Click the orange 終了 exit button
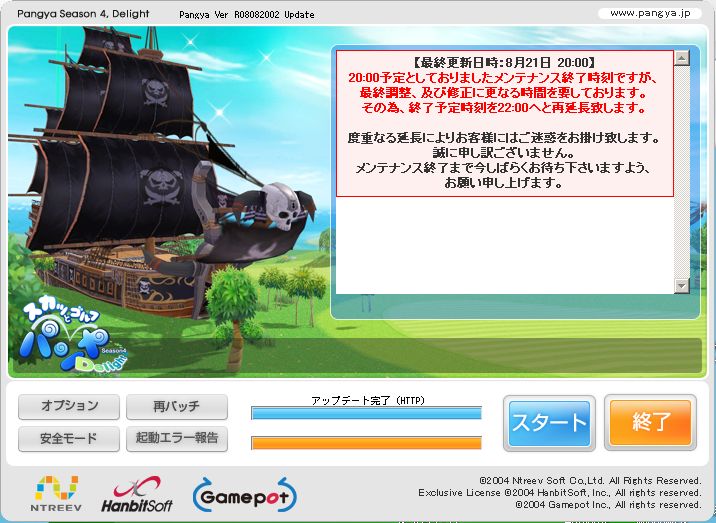The image size is (716, 523). (x=650, y=423)
